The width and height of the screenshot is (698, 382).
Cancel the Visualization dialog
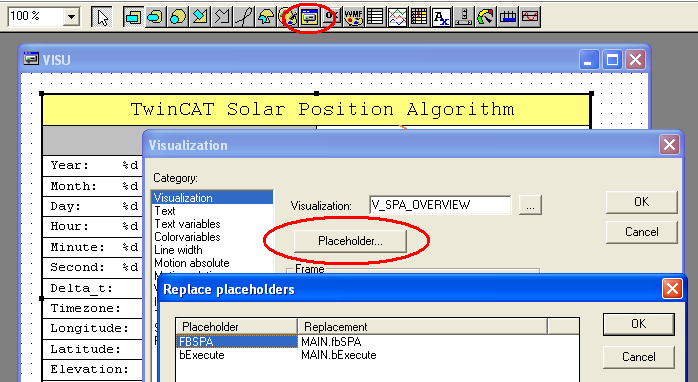[x=641, y=232]
